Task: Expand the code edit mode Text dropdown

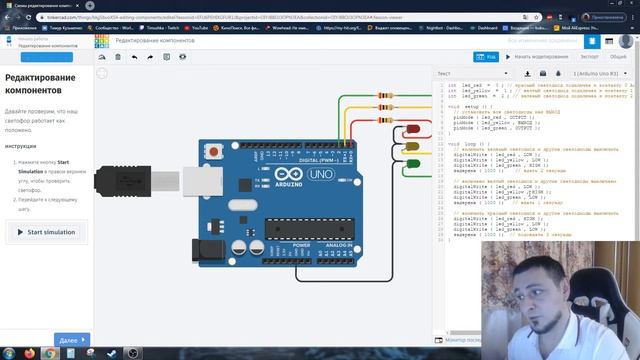Action: 473,73
